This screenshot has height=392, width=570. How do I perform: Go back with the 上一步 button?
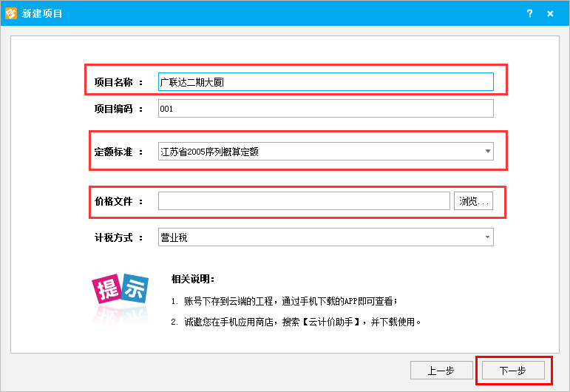tap(441, 371)
